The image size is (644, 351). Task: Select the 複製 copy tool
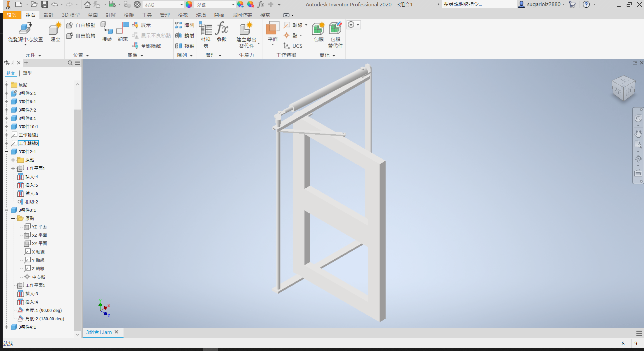pos(185,46)
